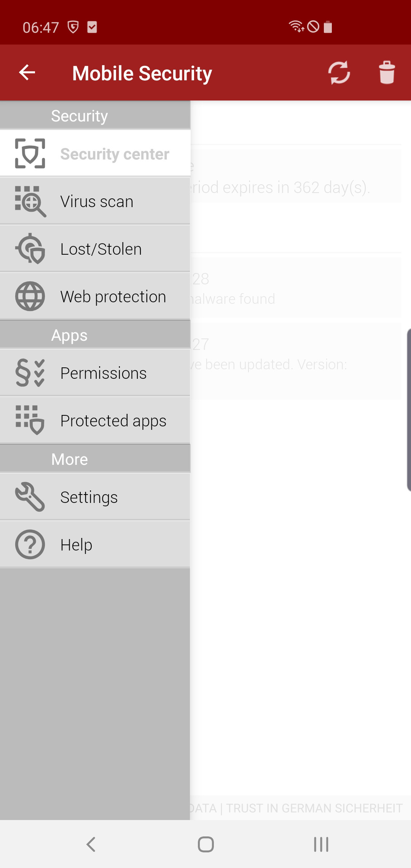
Task: Tap the Protected apps shield grid icon
Action: click(30, 420)
